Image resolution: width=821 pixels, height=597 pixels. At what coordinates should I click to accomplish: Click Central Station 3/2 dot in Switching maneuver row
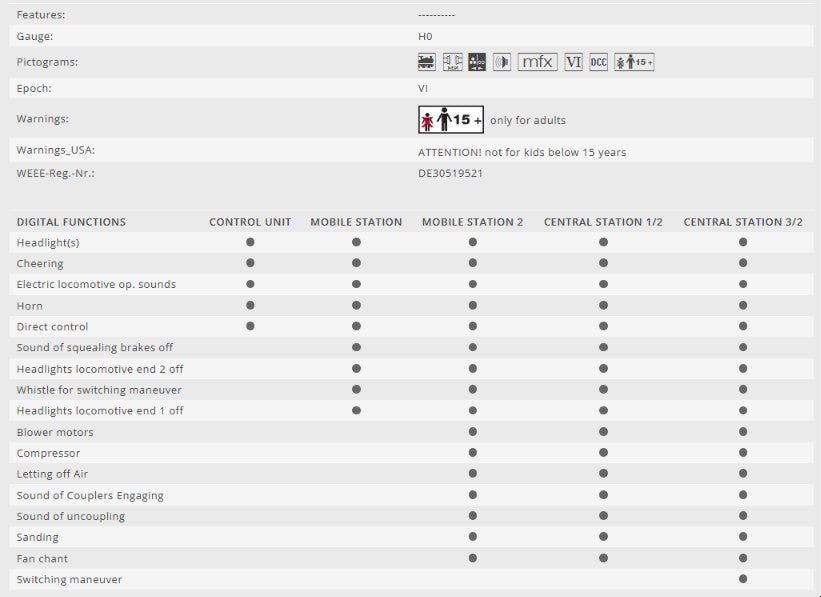point(743,579)
